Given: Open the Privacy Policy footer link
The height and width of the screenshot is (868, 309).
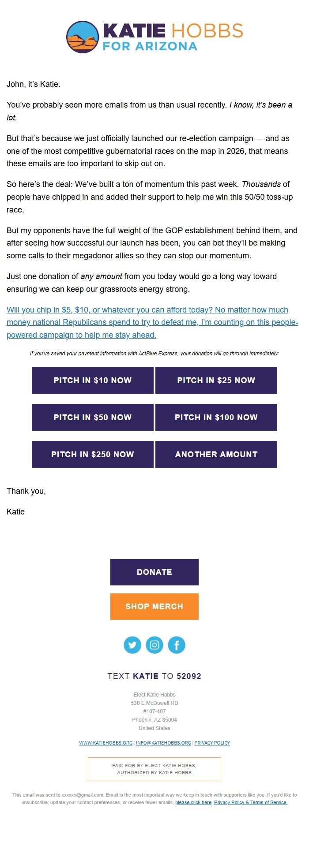Looking at the screenshot, I should (x=212, y=743).
